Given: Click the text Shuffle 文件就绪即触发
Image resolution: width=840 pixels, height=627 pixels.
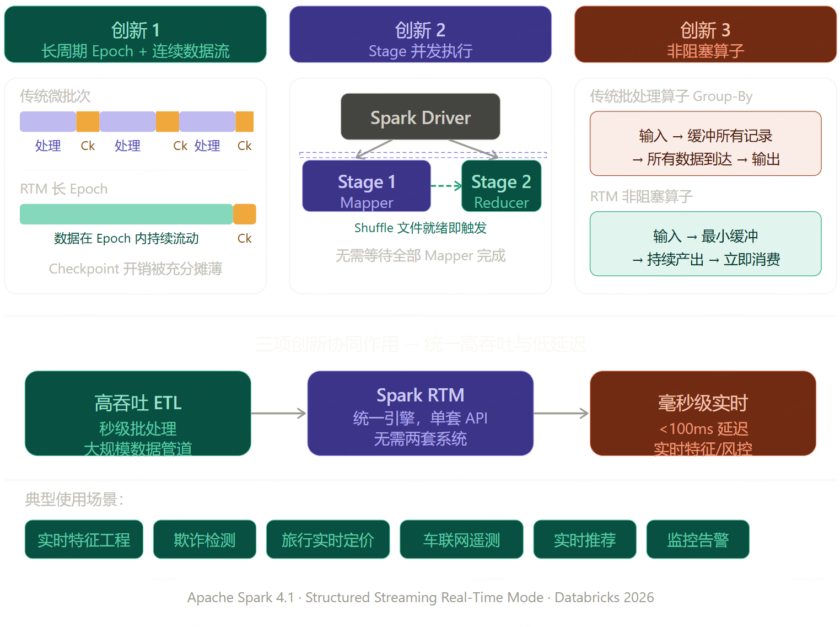Looking at the screenshot, I should [x=421, y=228].
